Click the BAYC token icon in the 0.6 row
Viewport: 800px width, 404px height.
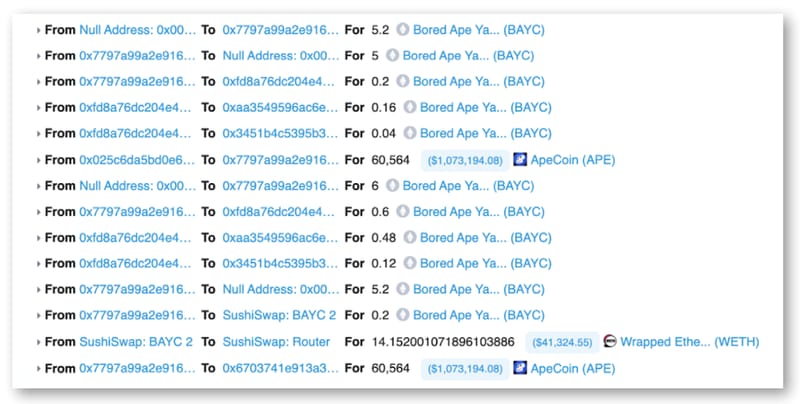(x=403, y=211)
